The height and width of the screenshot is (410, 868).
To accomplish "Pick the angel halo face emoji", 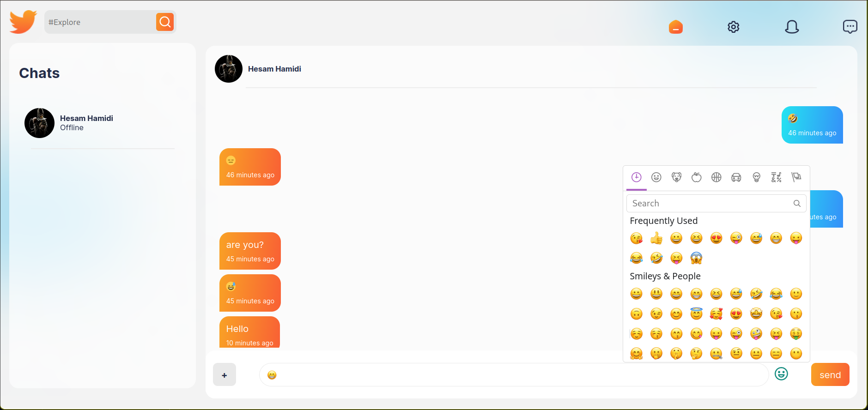I will pyautogui.click(x=696, y=314).
